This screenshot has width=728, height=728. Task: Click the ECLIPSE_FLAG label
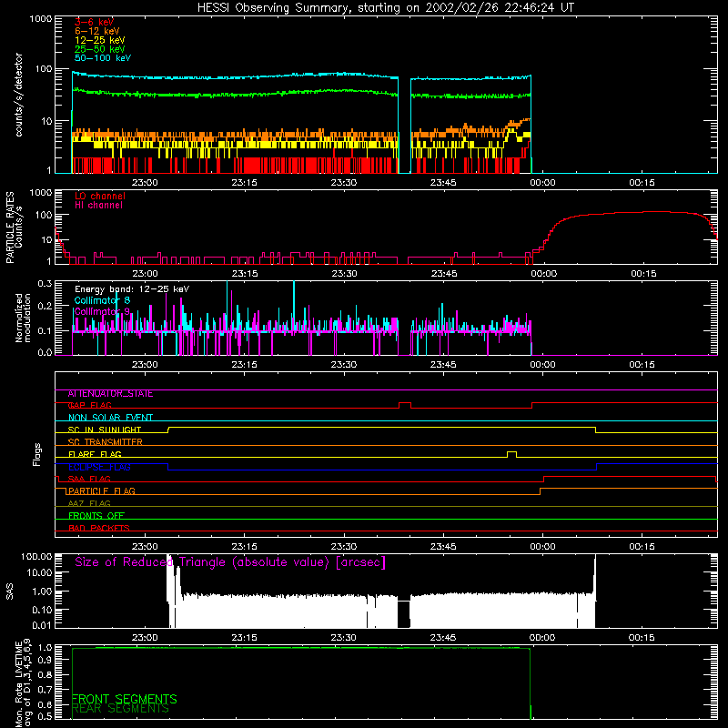pyautogui.click(x=99, y=467)
